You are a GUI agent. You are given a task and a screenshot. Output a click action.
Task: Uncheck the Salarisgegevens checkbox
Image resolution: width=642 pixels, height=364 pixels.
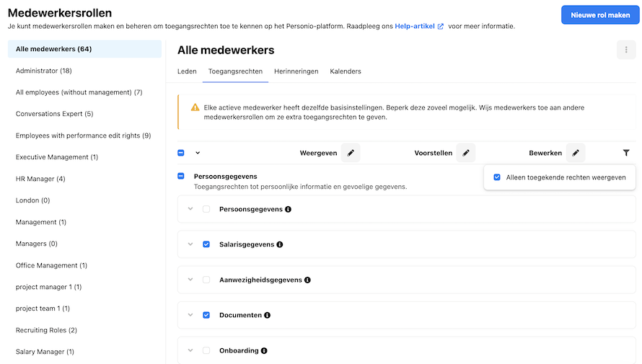tap(206, 244)
